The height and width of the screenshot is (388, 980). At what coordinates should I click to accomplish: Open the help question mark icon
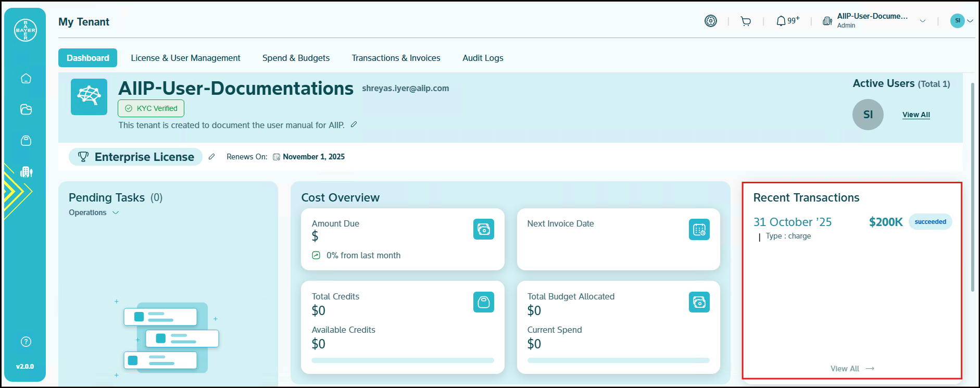pos(26,342)
